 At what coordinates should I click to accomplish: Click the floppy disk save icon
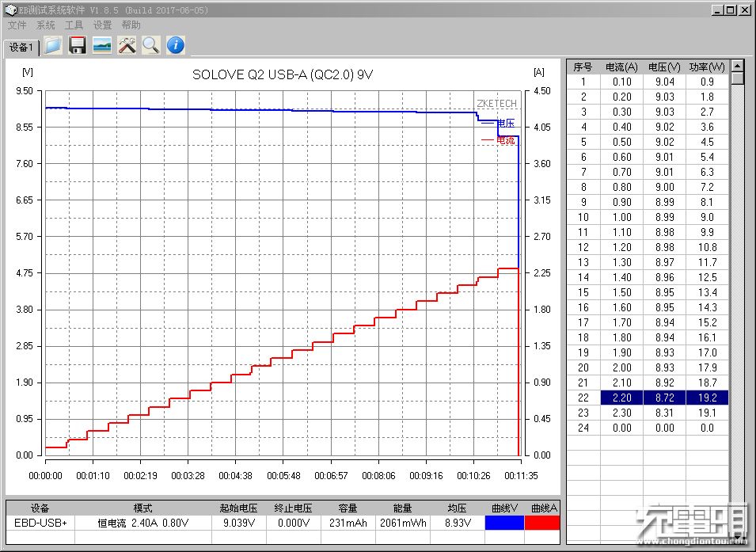click(x=78, y=45)
